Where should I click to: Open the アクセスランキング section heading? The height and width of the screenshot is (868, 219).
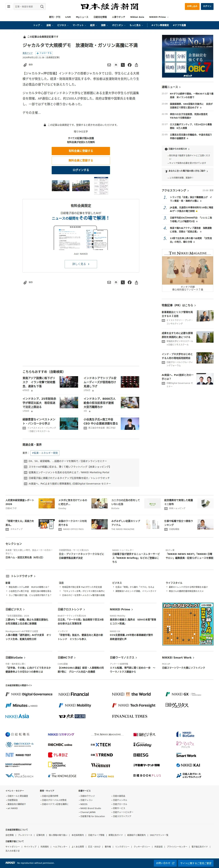pos(175,190)
